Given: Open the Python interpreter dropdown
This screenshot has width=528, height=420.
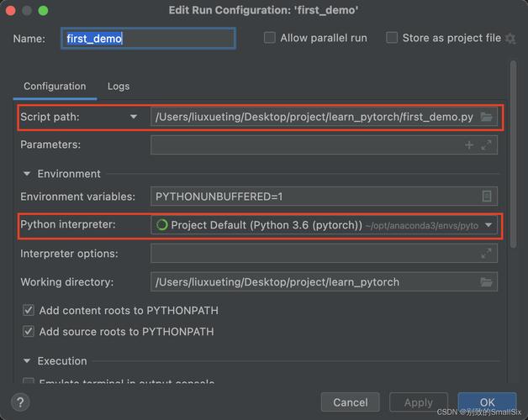Looking at the screenshot, I should 488,225.
